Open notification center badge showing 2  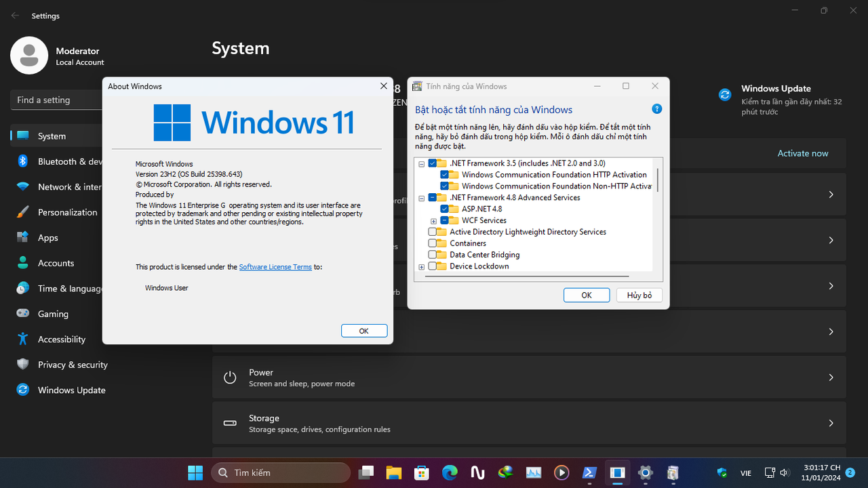(850, 472)
